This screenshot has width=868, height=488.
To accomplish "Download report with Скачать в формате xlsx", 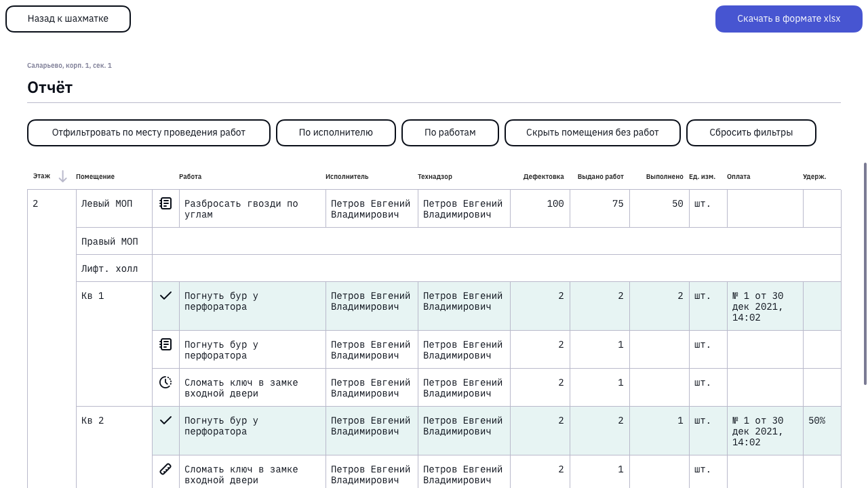I will click(x=789, y=19).
